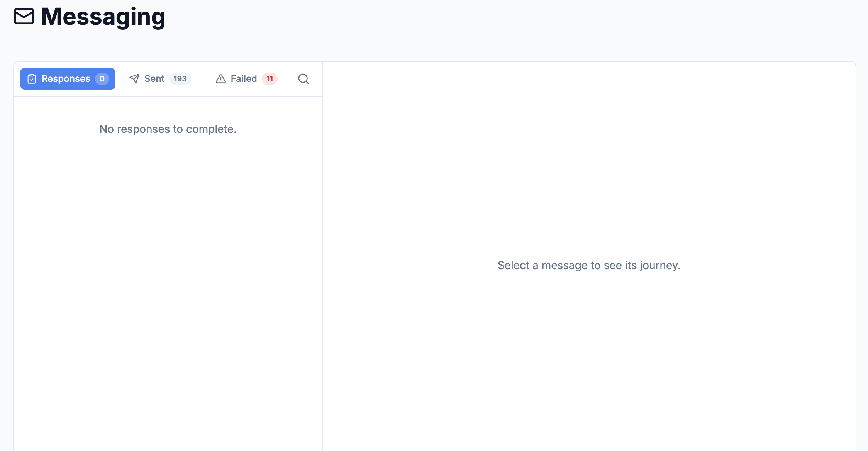
Task: Select the Responses tab
Action: pos(68,79)
